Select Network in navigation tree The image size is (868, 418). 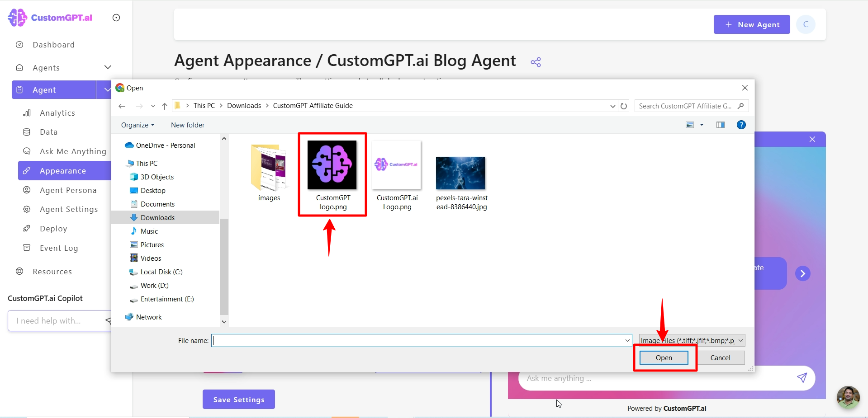(x=149, y=317)
